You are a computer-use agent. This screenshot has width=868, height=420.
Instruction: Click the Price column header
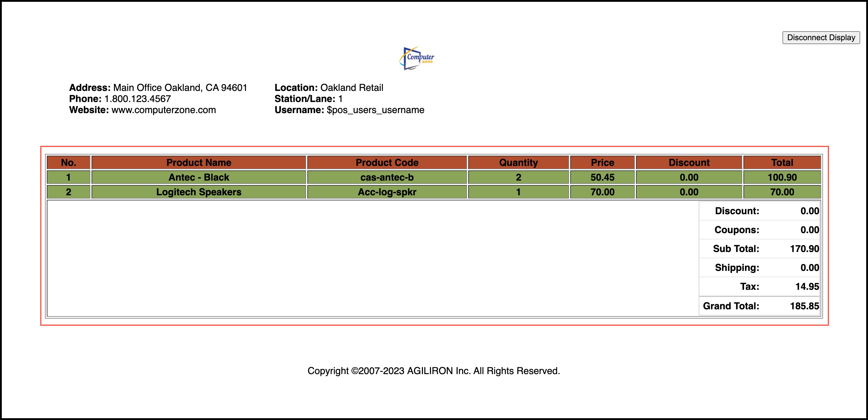pyautogui.click(x=602, y=163)
